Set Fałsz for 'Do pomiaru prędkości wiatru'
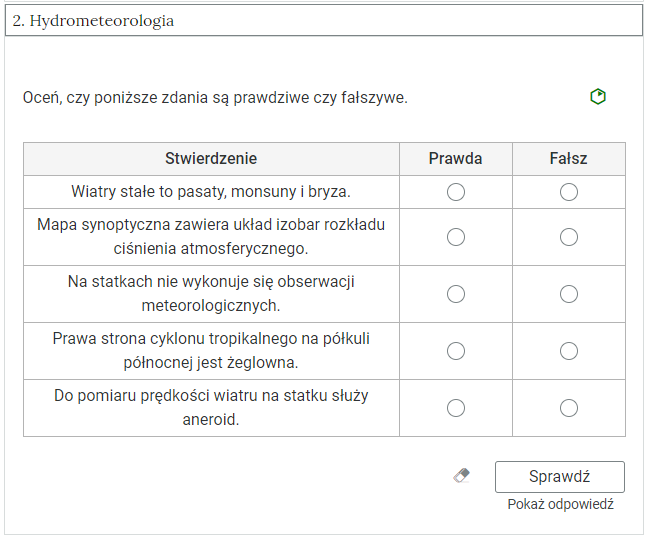651x536 pixels. point(568,408)
